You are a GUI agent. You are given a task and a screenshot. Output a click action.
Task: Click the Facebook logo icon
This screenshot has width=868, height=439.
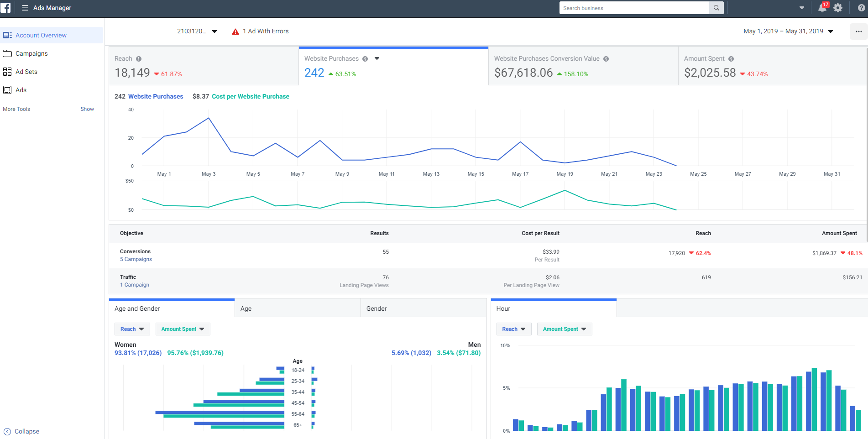click(x=5, y=8)
